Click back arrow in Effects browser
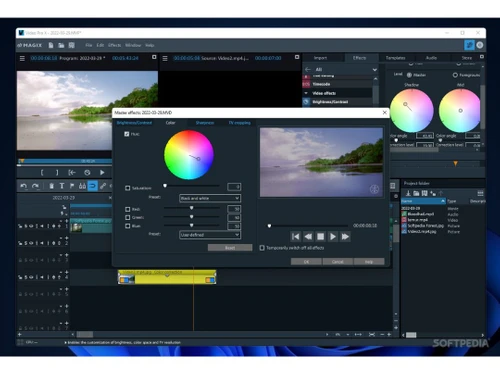This screenshot has width=500, height=375. pyautogui.click(x=308, y=69)
